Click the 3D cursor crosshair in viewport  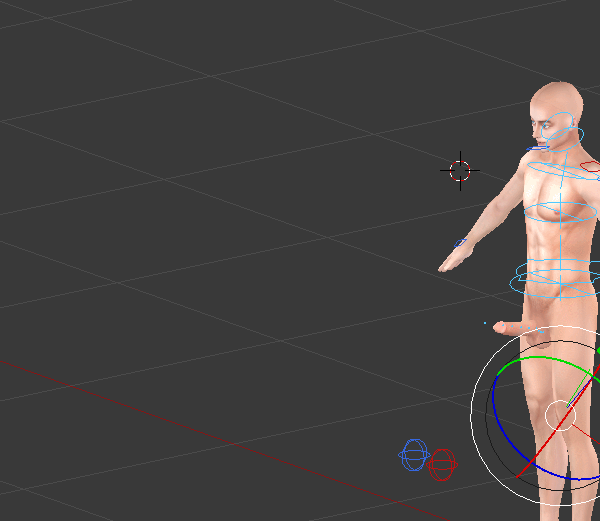coord(460,171)
